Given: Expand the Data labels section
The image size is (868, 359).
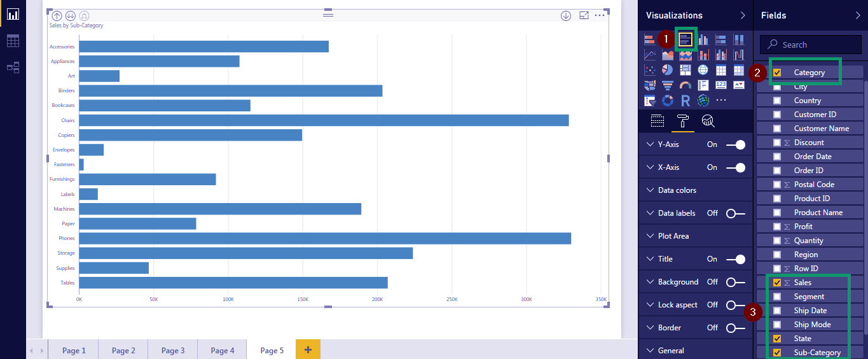Looking at the screenshot, I should click(650, 213).
